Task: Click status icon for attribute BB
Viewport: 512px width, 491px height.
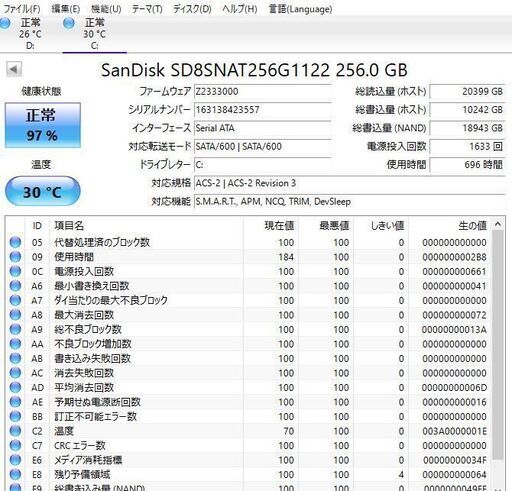Action: click(15, 416)
